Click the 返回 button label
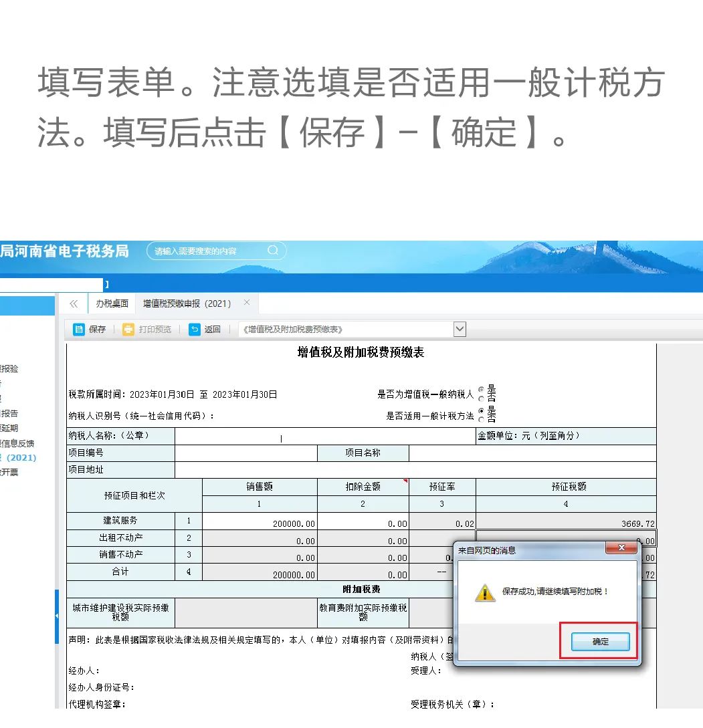This screenshot has height=728, width=703. (x=212, y=329)
